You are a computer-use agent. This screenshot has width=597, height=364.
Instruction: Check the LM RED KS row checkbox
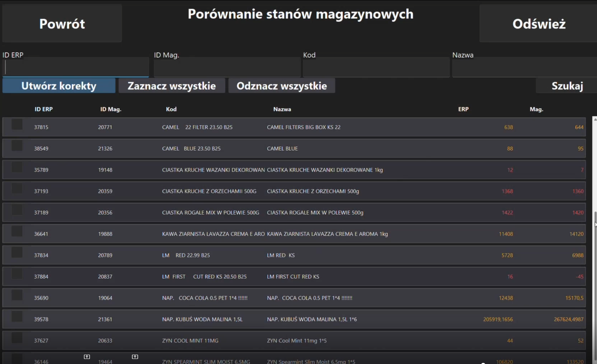pos(17,252)
